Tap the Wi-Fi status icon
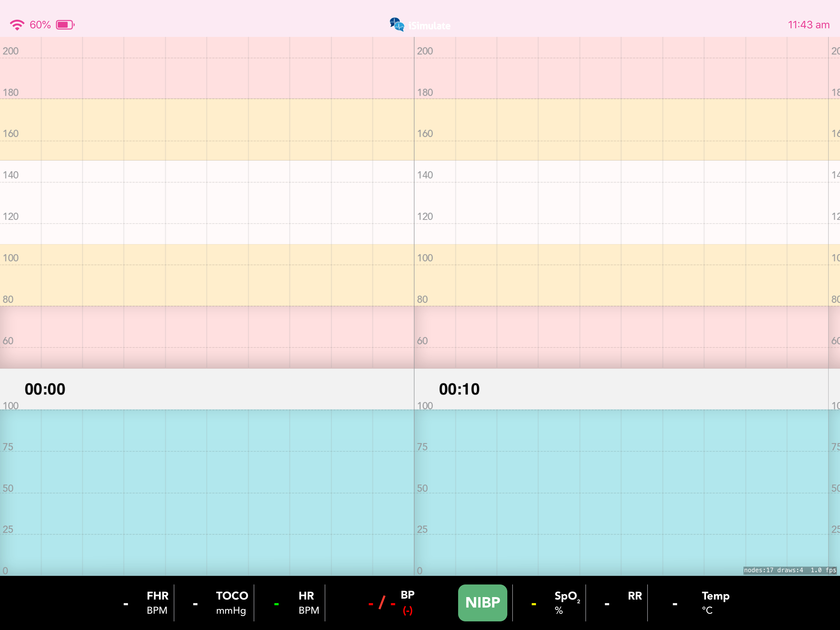Image resolution: width=840 pixels, height=630 pixels. (17, 25)
